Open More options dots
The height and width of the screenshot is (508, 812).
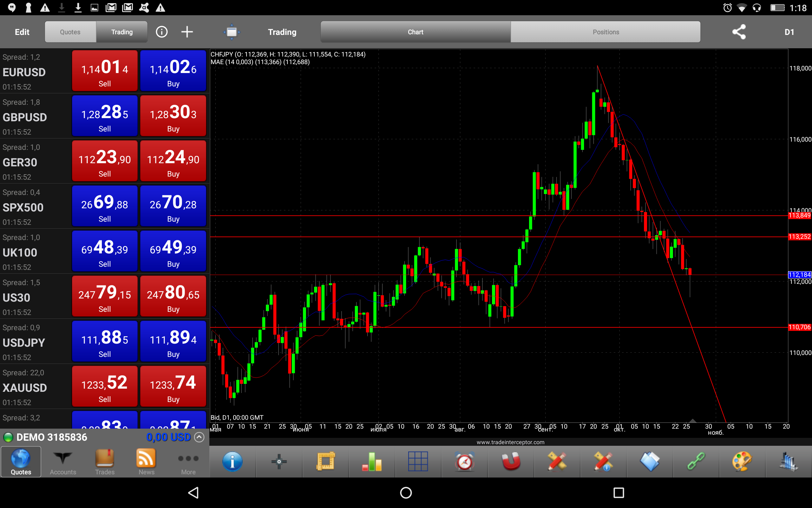188,462
